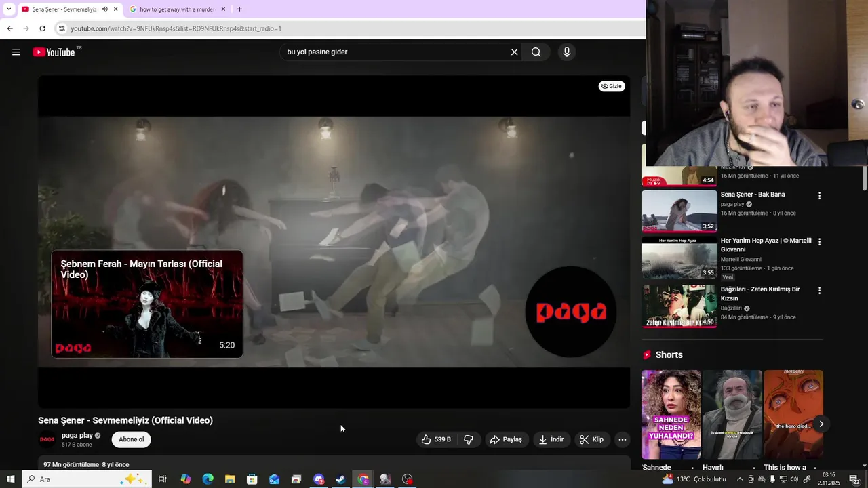Image resolution: width=868 pixels, height=488 pixels.
Task: Switch to the 'how to get away with a murder' tab
Action: (176, 9)
